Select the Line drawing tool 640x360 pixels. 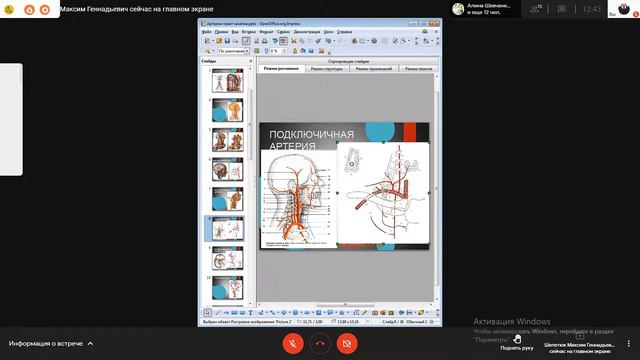point(218,313)
